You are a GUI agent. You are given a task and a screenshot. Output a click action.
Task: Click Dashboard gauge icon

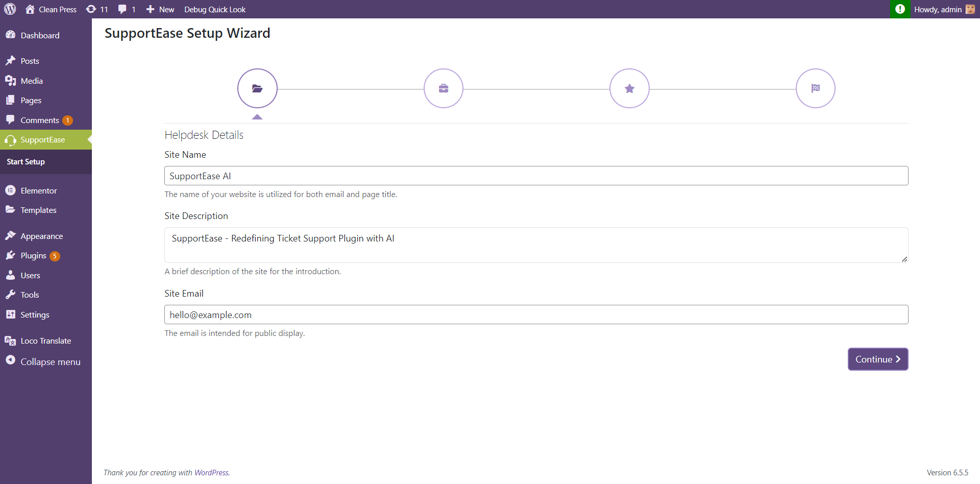(x=10, y=35)
